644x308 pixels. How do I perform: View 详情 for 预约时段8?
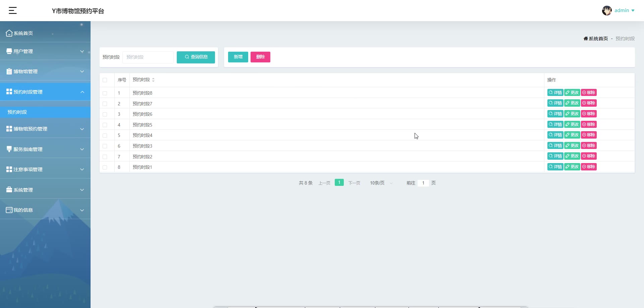(555, 93)
